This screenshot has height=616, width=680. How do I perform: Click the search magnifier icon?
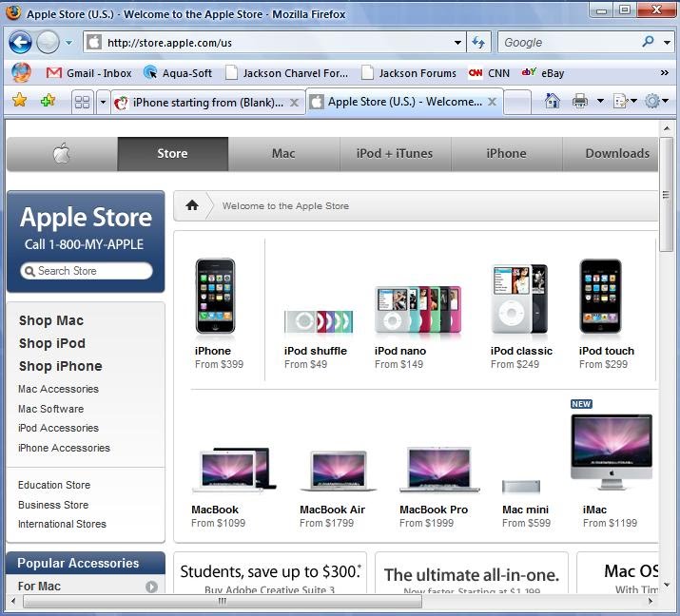coord(648,42)
